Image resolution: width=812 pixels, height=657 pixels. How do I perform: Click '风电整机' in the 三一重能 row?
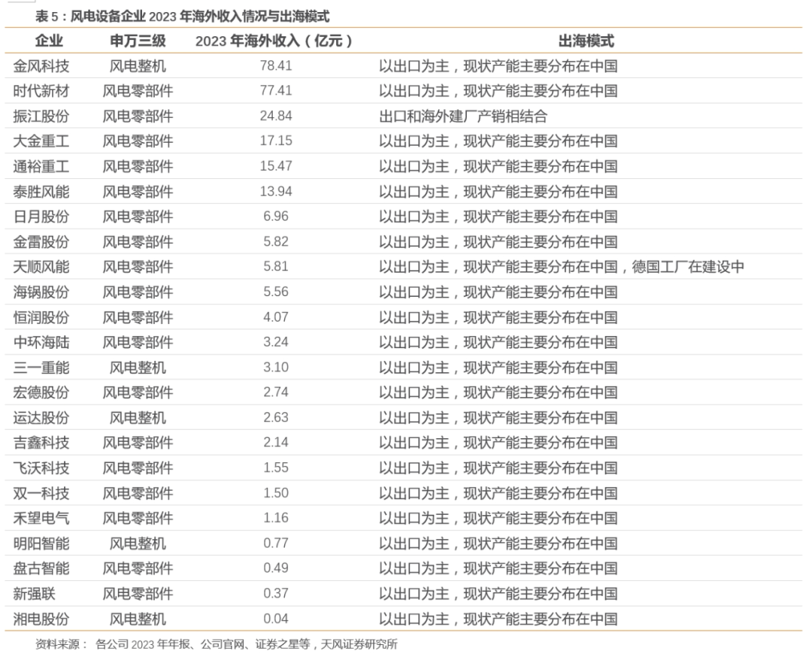coord(138,368)
